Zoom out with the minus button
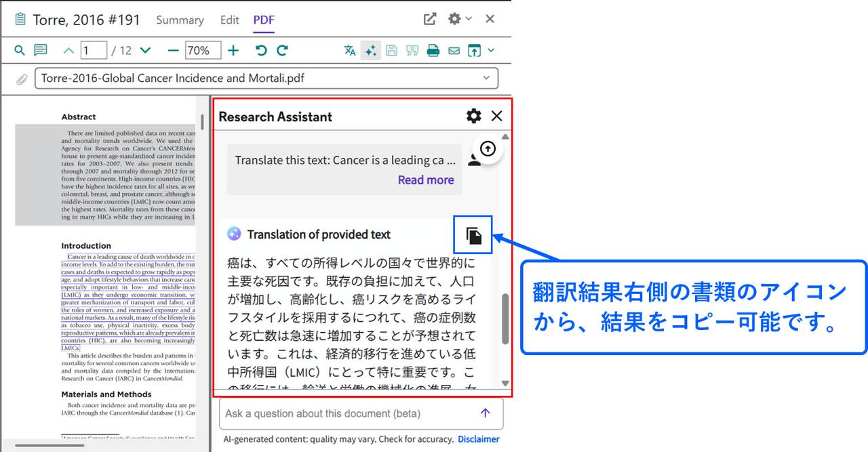The height and width of the screenshot is (452, 868). pyautogui.click(x=173, y=51)
